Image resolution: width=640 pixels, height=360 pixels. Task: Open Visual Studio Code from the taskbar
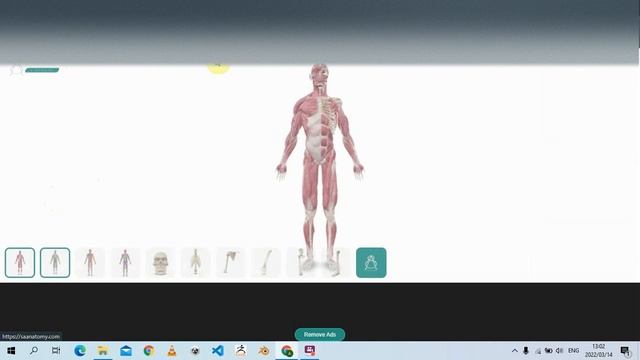click(218, 351)
